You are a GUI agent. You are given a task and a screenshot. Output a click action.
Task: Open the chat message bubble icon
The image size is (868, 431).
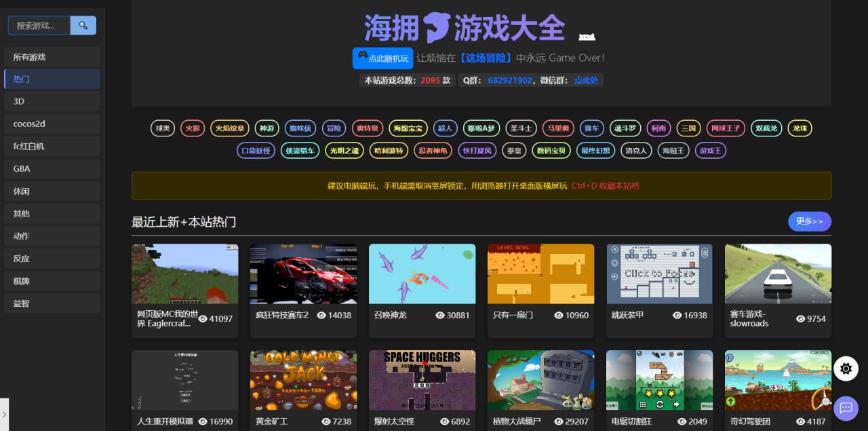point(846,408)
